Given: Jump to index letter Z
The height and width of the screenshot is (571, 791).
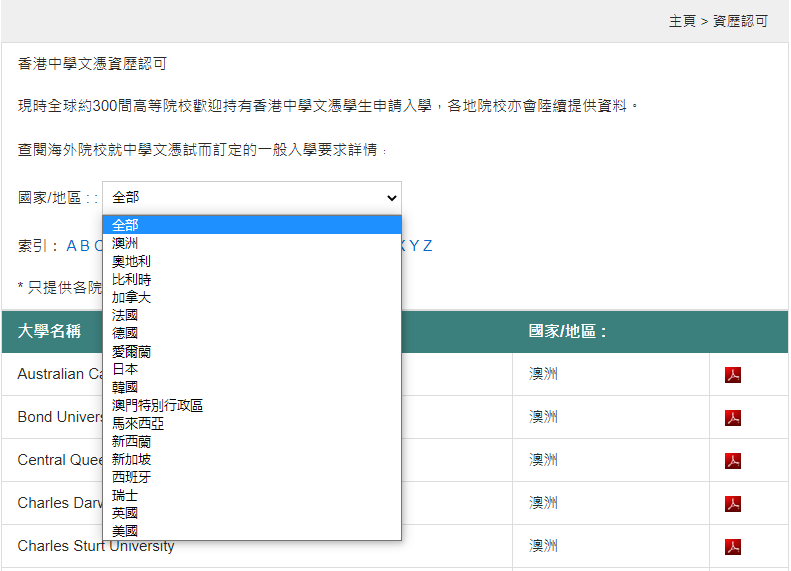Looking at the screenshot, I should [x=427, y=246].
